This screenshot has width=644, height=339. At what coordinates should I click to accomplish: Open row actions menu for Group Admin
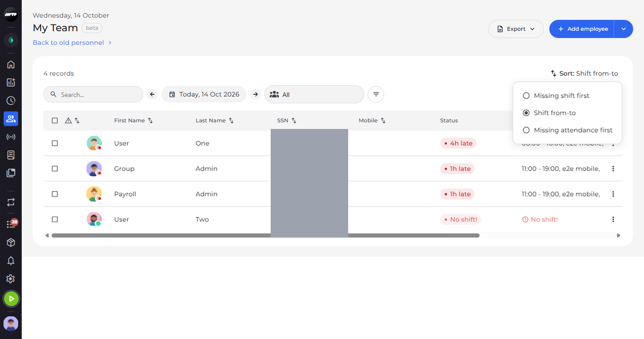click(613, 169)
